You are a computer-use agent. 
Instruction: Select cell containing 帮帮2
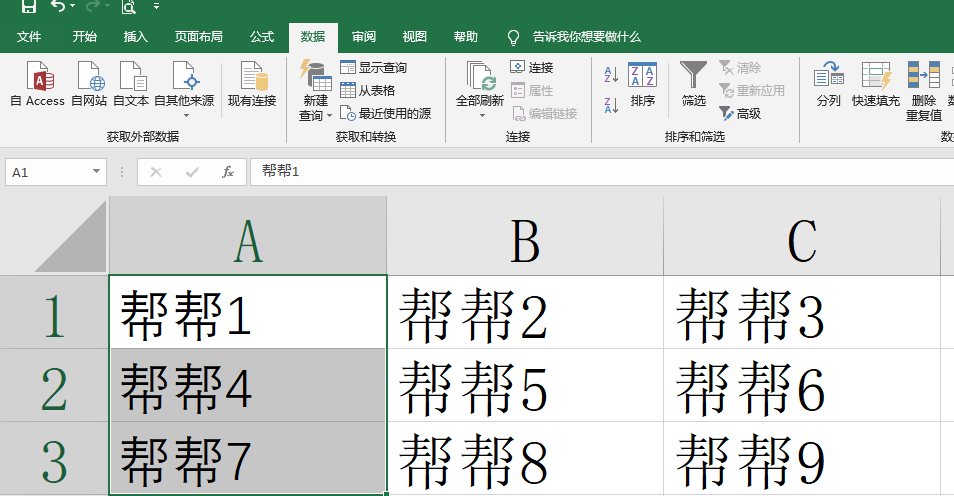pyautogui.click(x=525, y=312)
